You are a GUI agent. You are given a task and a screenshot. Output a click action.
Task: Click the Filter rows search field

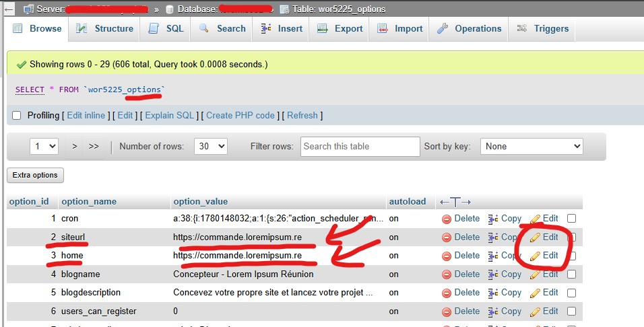(360, 147)
